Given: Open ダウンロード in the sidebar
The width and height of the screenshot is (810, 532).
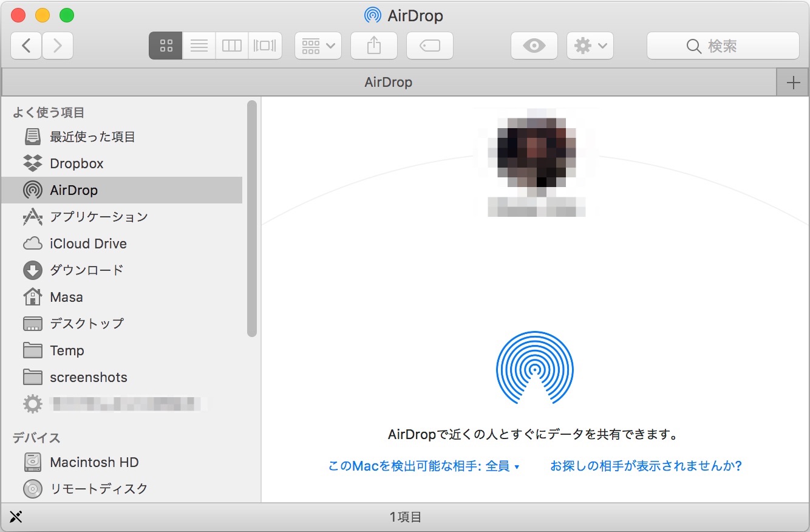Looking at the screenshot, I should [x=121, y=270].
